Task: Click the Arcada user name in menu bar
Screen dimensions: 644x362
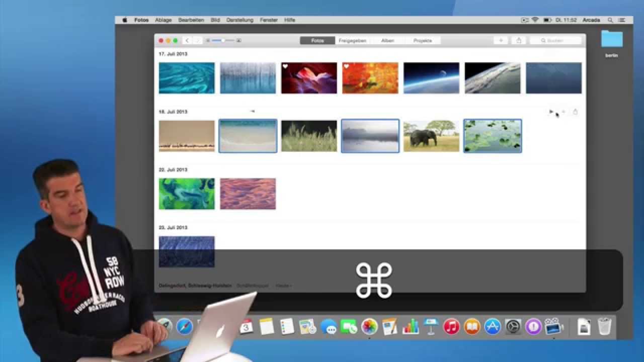Action: tap(591, 20)
